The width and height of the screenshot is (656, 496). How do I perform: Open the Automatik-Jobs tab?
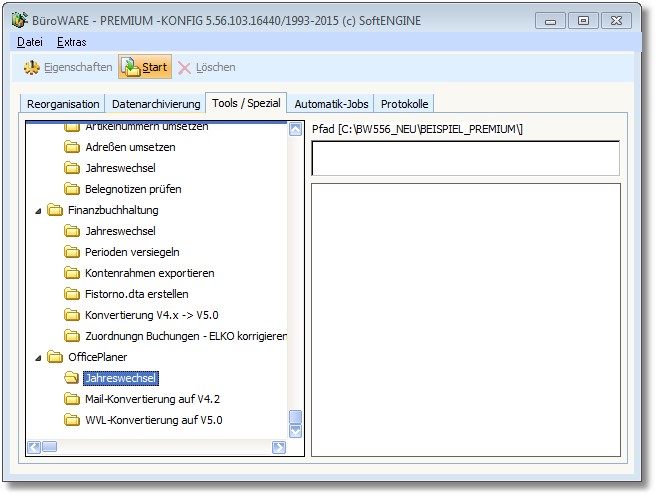pos(332,104)
